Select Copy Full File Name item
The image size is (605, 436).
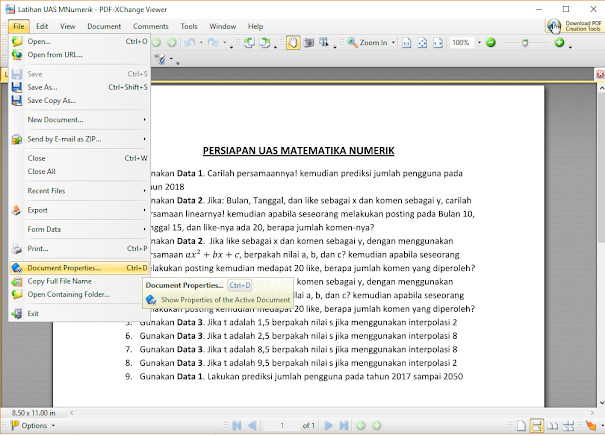tap(79, 281)
